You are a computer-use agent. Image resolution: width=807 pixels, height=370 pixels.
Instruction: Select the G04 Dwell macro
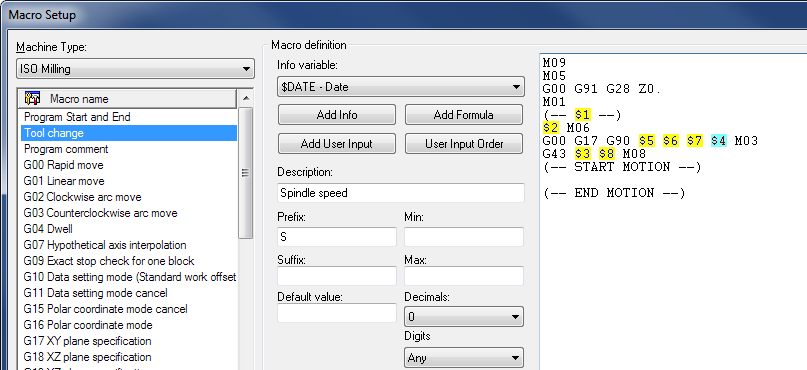point(129,228)
